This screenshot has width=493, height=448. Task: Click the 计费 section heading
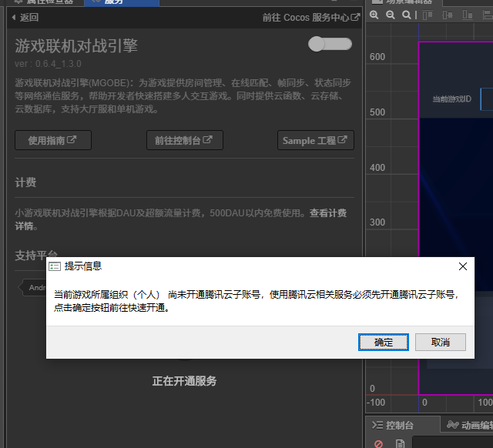(x=25, y=182)
